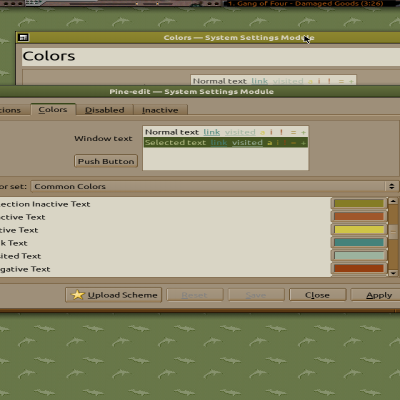Switch to the Disabled tab
Image resolution: width=400 pixels, height=400 pixels.
point(105,110)
